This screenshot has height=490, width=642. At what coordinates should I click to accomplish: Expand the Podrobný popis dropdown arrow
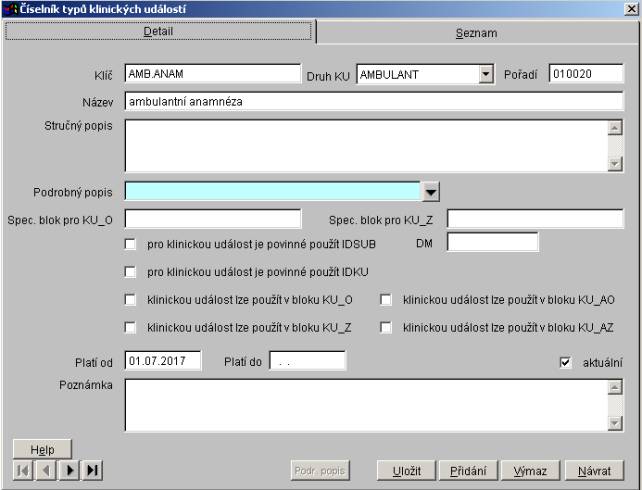tap(430, 191)
